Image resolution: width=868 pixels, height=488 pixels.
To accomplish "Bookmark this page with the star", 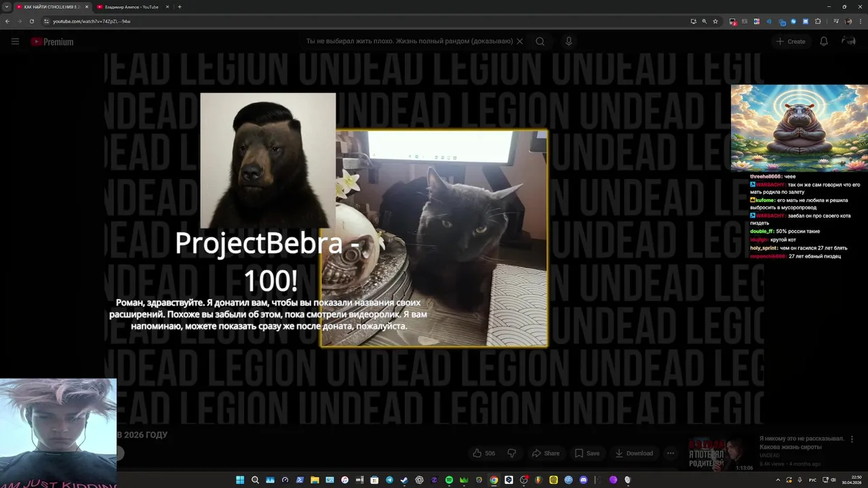I will point(715,21).
